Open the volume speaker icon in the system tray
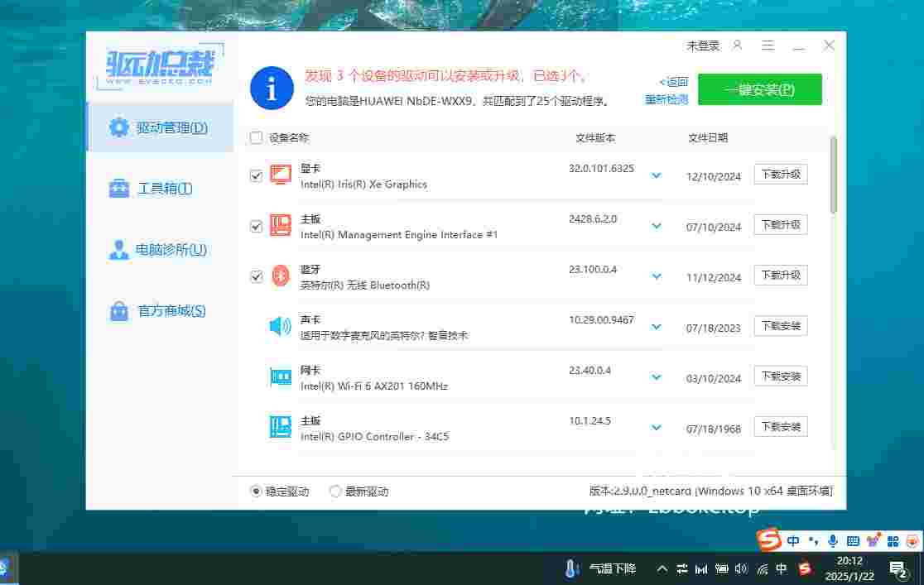 tap(741, 568)
